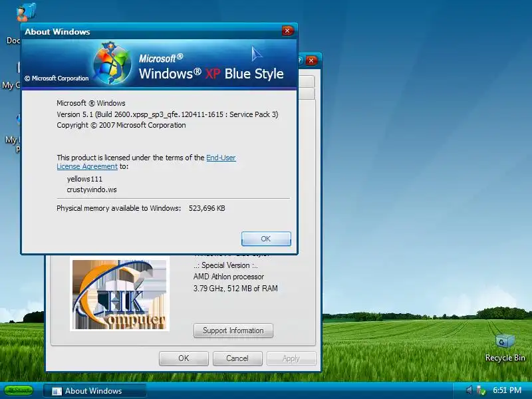Click the grayed Apply button in System Properties
Screen dimensions: 532x399
click(x=291, y=358)
